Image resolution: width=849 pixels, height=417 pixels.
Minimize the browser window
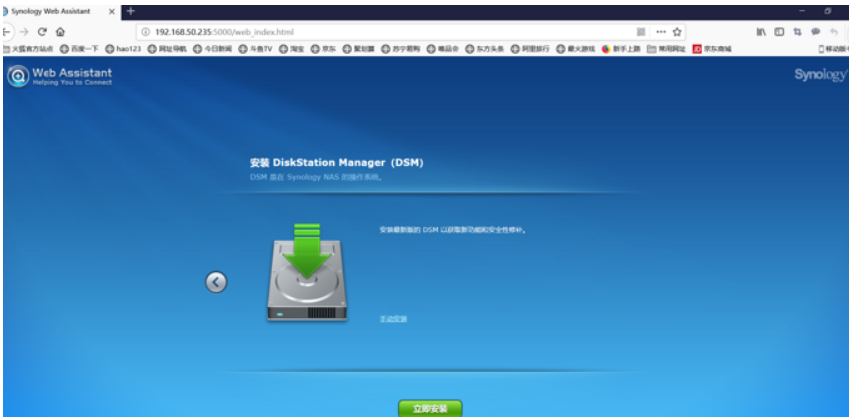pyautogui.click(x=802, y=11)
